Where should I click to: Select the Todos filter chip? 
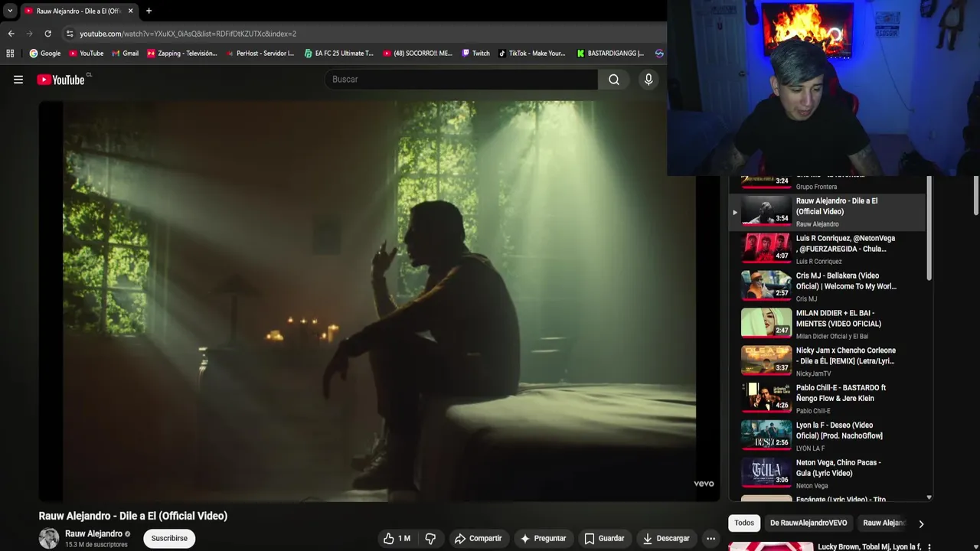tap(744, 523)
